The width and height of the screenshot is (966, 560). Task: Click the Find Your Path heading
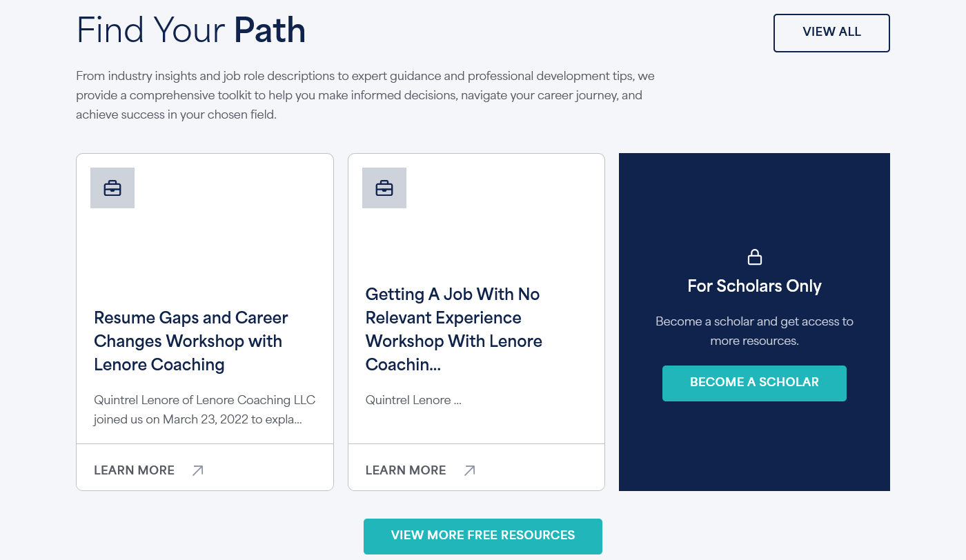191,31
